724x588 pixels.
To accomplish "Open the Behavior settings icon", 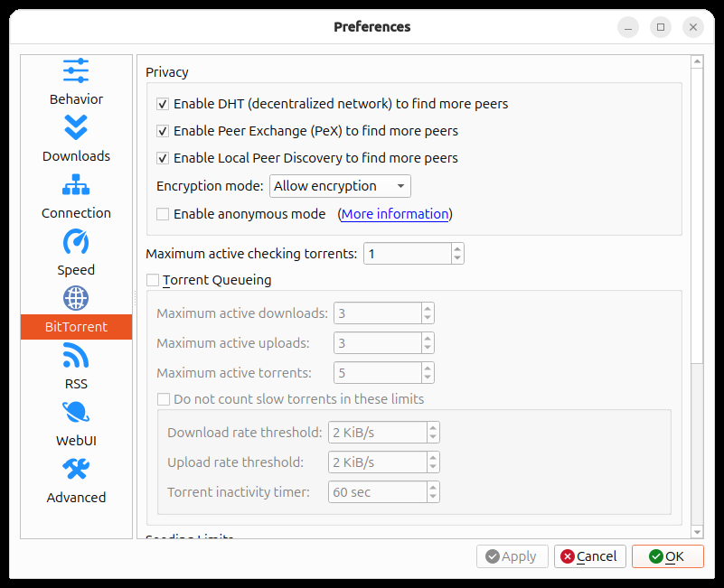I will coord(76,70).
